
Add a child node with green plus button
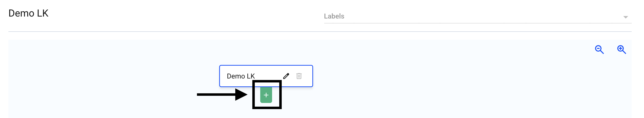click(x=266, y=95)
